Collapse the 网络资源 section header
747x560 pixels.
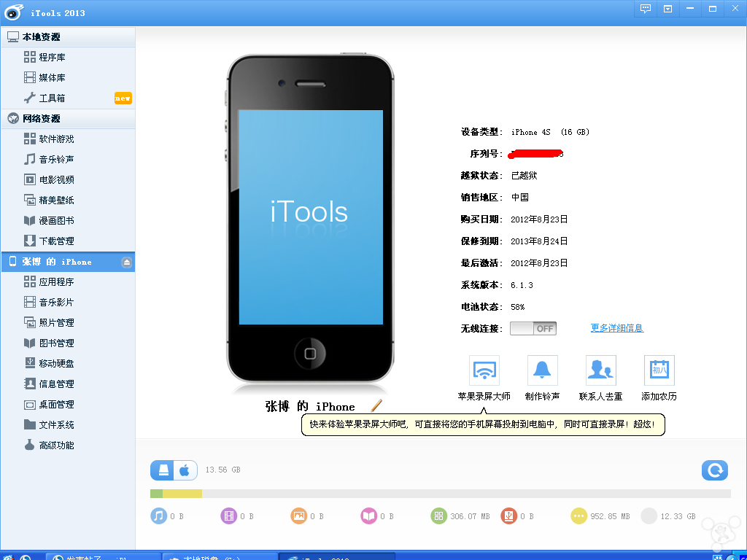tap(68, 119)
